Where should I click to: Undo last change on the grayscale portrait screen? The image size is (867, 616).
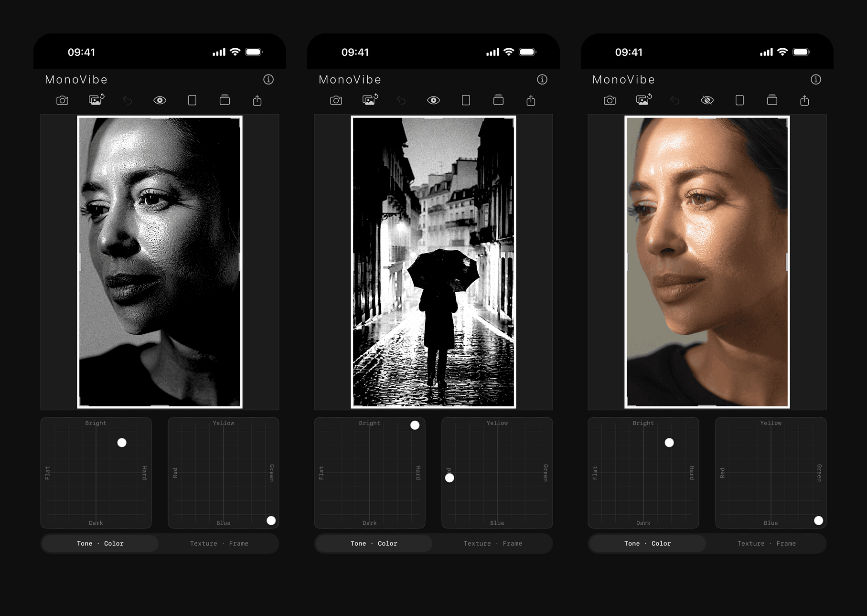pos(128,100)
